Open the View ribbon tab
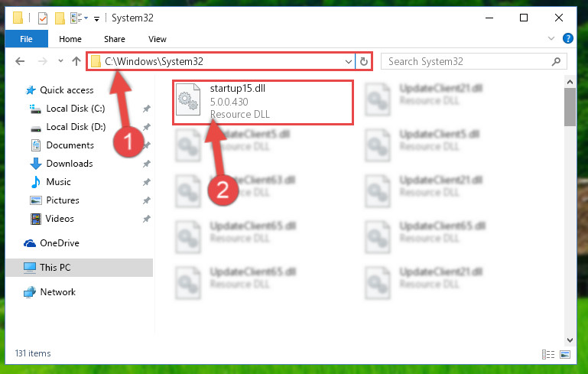Image resolution: width=588 pixels, height=374 pixels. click(x=157, y=39)
